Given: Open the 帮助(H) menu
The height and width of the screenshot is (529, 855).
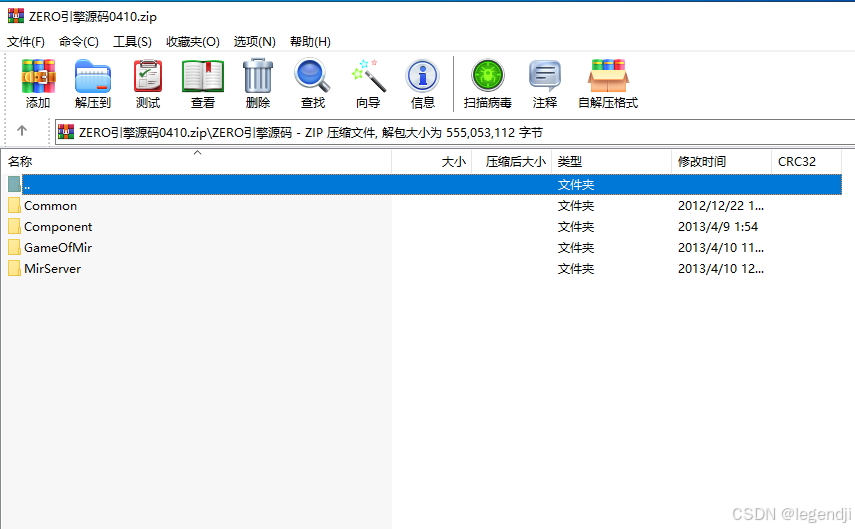Looking at the screenshot, I should (310, 41).
